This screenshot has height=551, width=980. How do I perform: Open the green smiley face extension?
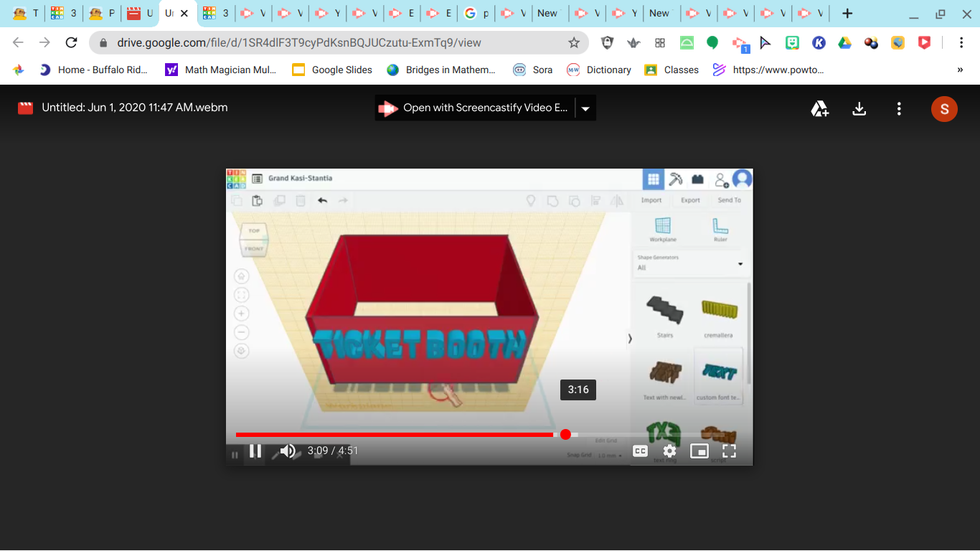(792, 42)
